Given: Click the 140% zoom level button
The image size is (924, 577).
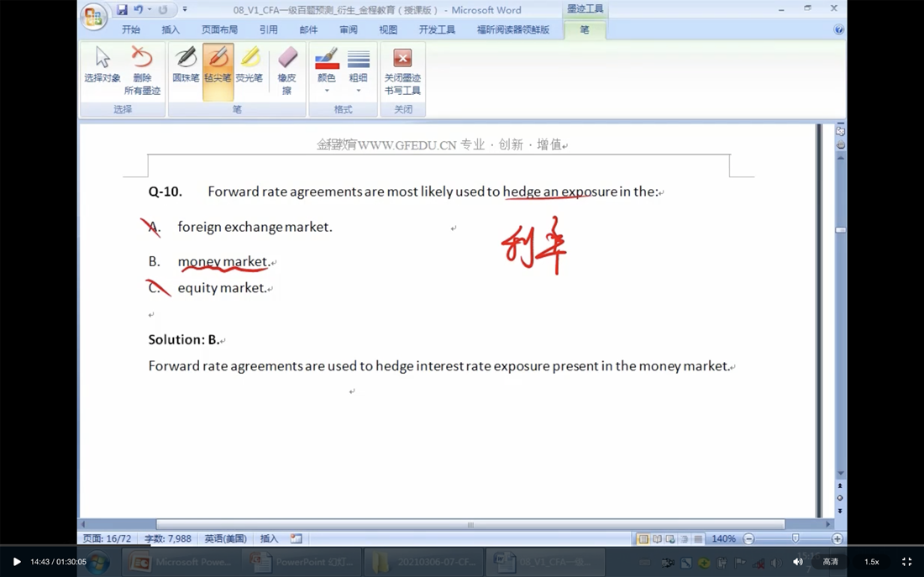Looking at the screenshot, I should pos(723,538).
